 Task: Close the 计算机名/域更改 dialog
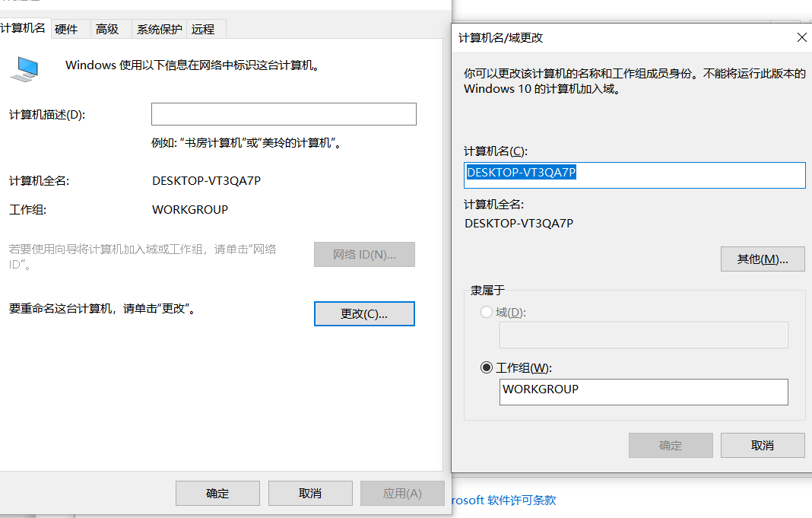801,37
